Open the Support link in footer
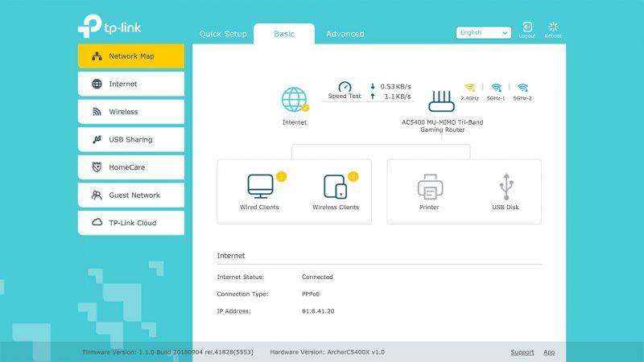The height and width of the screenshot is (362, 644). (522, 352)
